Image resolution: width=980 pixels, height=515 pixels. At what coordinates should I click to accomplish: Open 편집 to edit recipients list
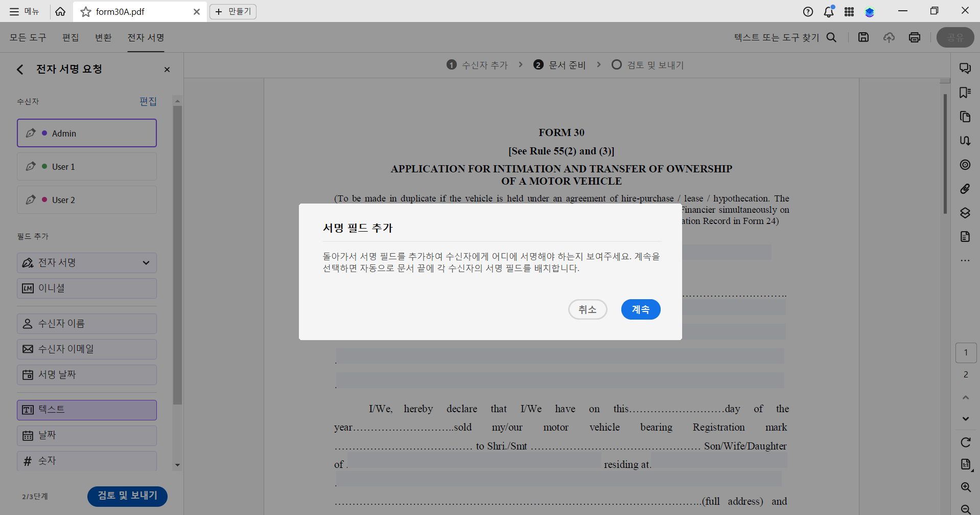[x=148, y=101]
